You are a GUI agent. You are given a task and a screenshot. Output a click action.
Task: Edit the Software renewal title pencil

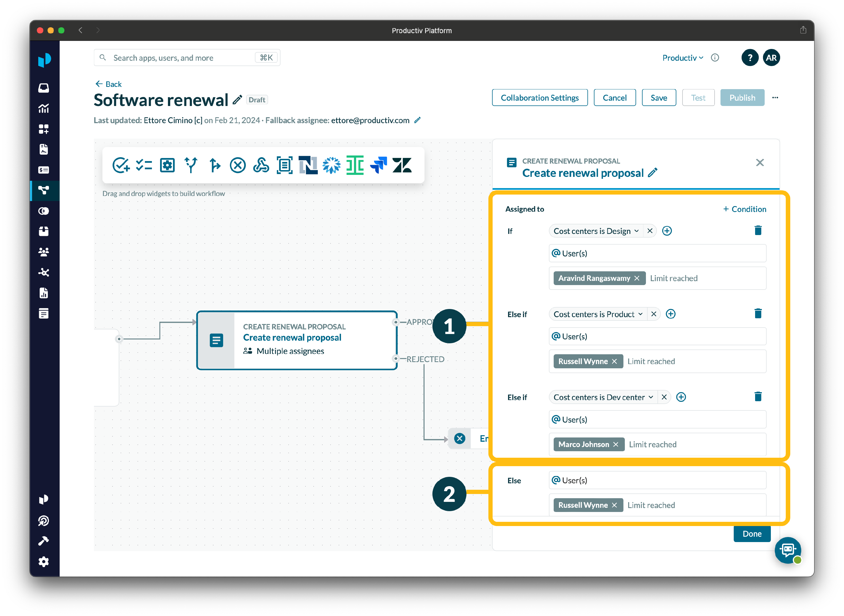tap(237, 100)
